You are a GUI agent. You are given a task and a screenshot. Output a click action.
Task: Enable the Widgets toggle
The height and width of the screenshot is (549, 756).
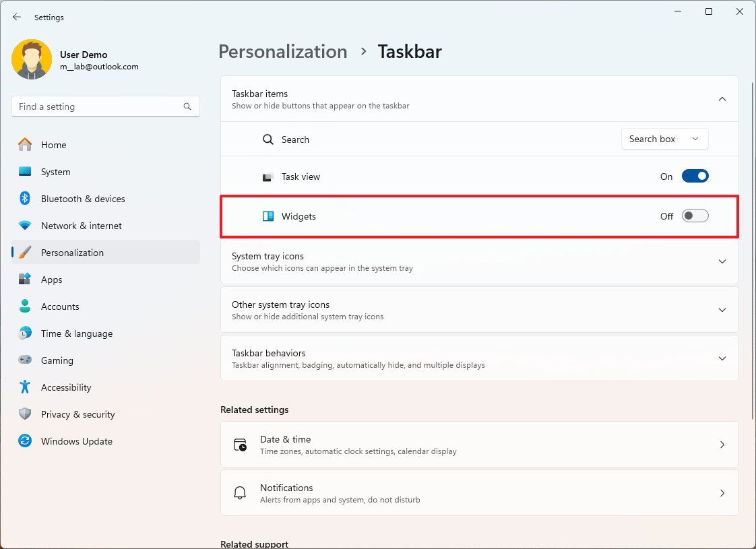(695, 216)
